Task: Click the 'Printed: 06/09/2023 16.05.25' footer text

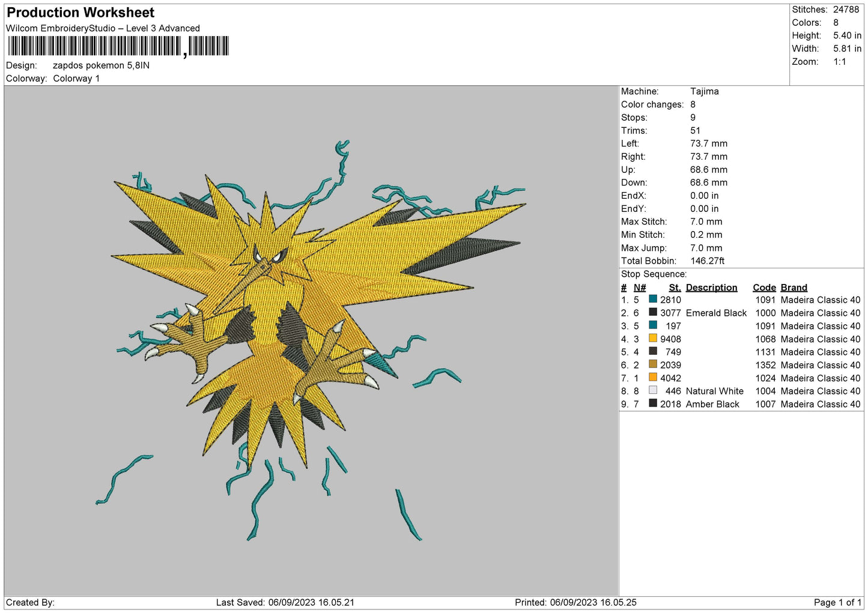Action: 575,602
